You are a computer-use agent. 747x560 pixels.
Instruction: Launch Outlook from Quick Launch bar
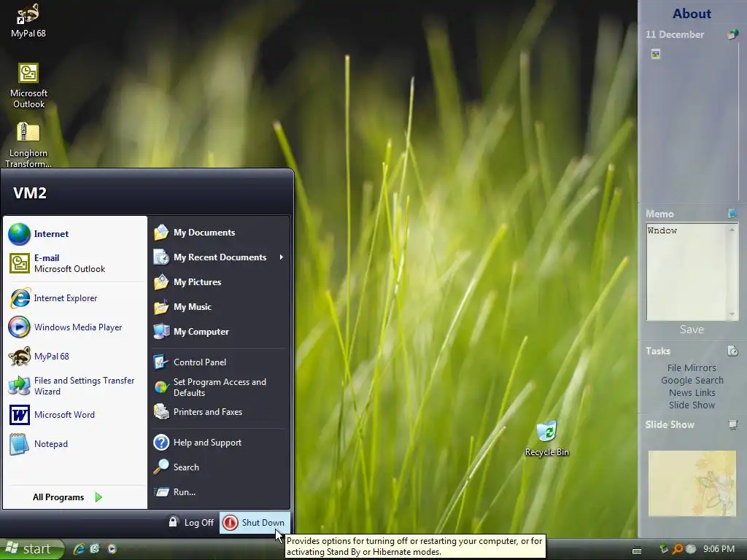click(94, 548)
